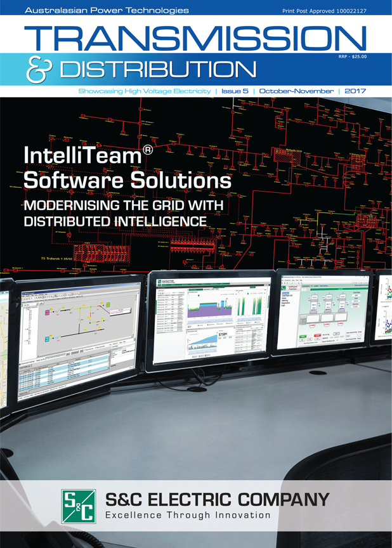Click the ampersand symbol in the magazine title
392x548 pixels.
(x=38, y=70)
